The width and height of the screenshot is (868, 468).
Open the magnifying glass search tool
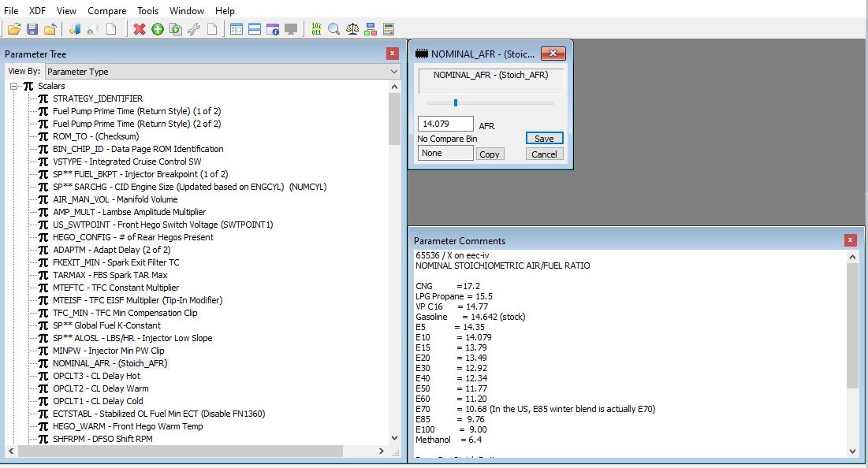pyautogui.click(x=333, y=29)
